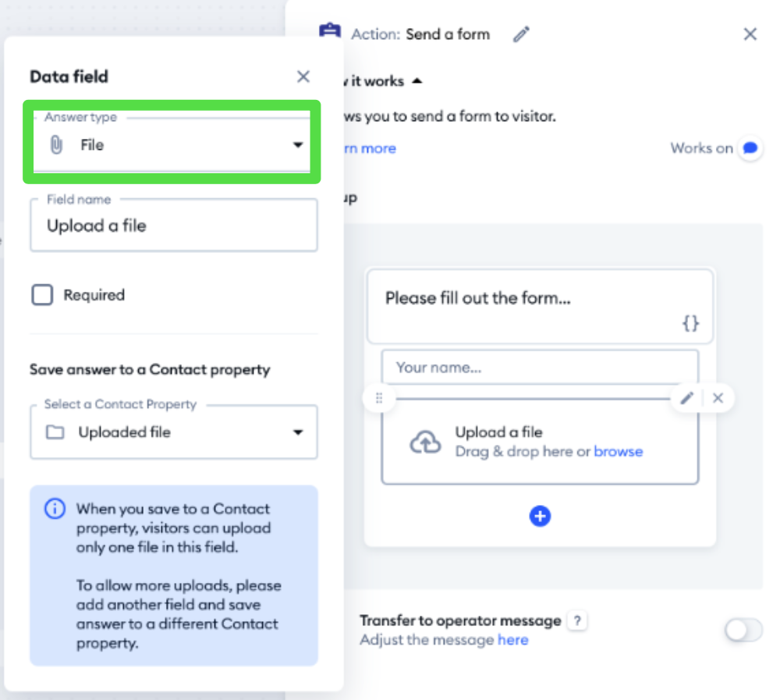This screenshot has width=780, height=700.
Task: Click the drag handle beside the file field
Action: pos(379,398)
